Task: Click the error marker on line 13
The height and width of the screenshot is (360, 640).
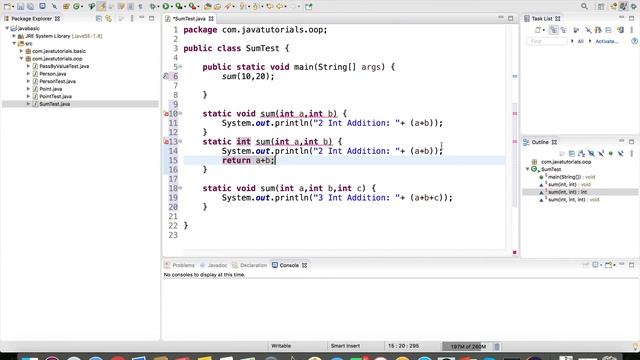Action: coord(166,141)
